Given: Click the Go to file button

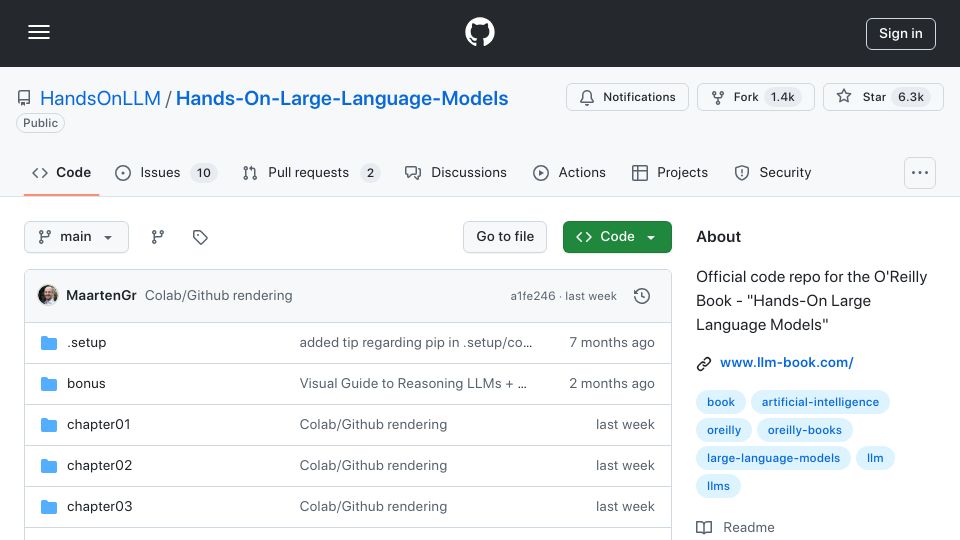Looking at the screenshot, I should click(x=505, y=237).
